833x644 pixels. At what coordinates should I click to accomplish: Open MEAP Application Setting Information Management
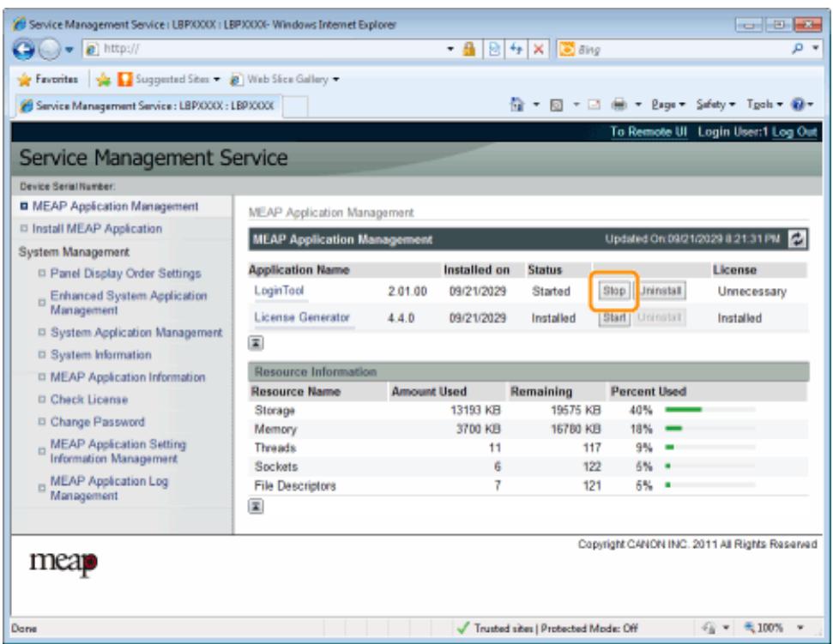click(118, 451)
